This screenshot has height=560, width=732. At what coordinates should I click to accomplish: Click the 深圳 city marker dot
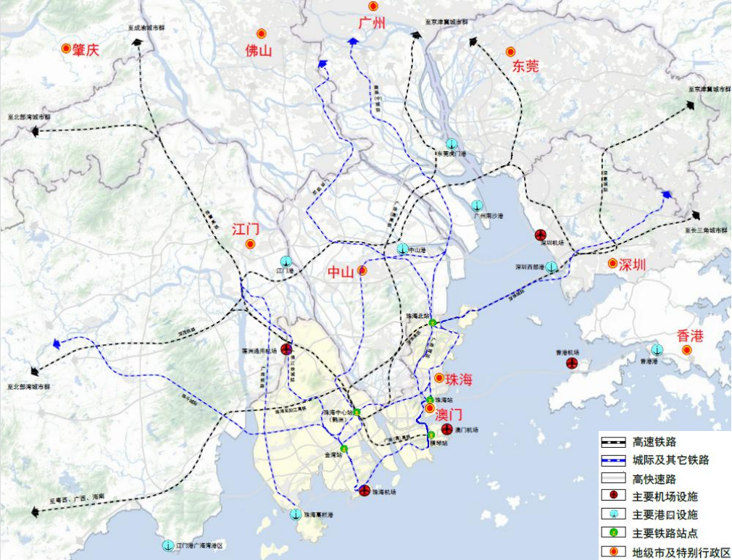[x=612, y=264]
